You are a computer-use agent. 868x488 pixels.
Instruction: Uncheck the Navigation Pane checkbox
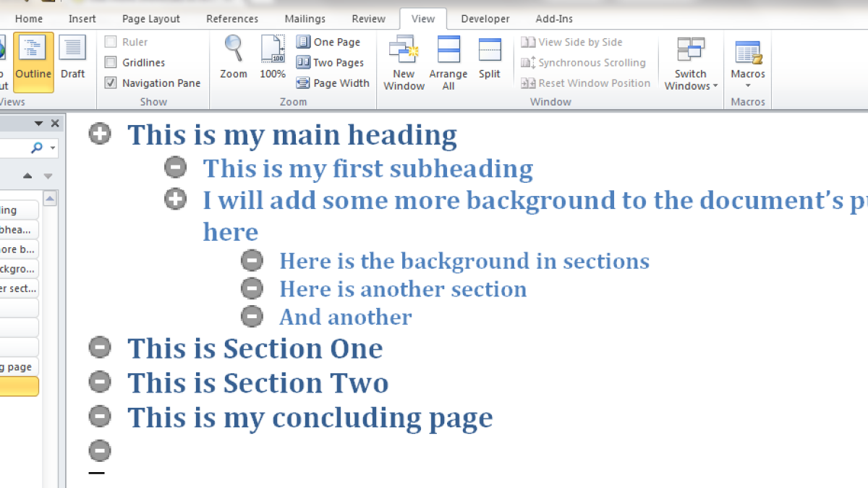pyautogui.click(x=111, y=83)
